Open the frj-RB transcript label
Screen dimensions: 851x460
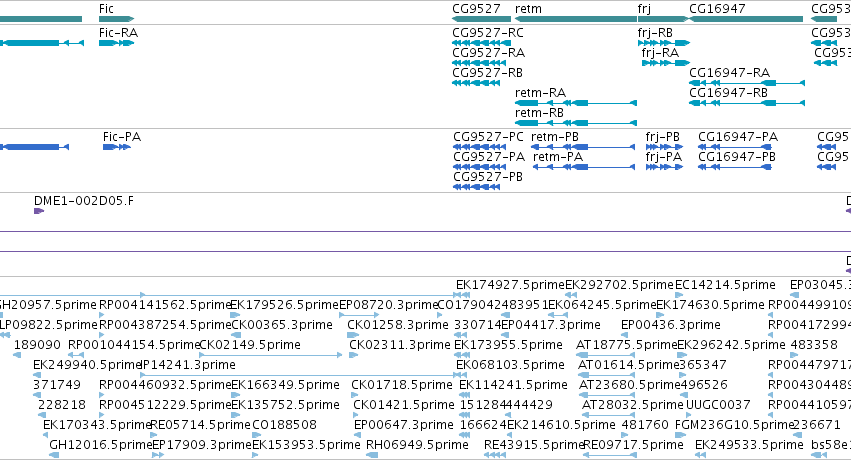[655, 33]
